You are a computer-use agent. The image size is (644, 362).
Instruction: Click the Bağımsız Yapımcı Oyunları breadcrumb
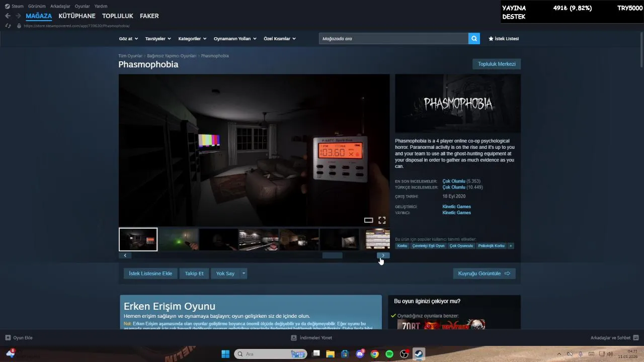(x=172, y=56)
